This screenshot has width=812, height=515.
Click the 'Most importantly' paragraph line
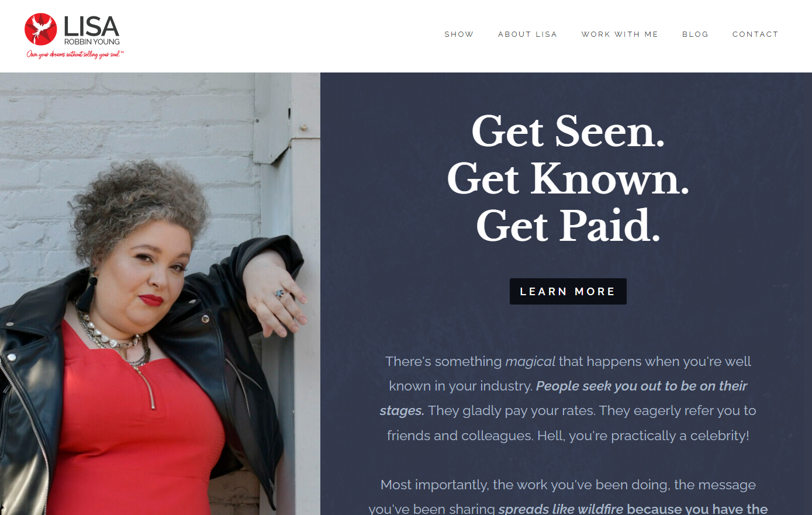pyautogui.click(x=568, y=485)
